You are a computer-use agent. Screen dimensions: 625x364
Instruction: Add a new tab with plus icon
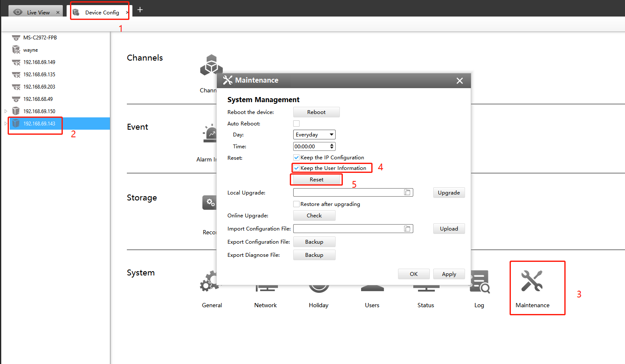tap(140, 10)
